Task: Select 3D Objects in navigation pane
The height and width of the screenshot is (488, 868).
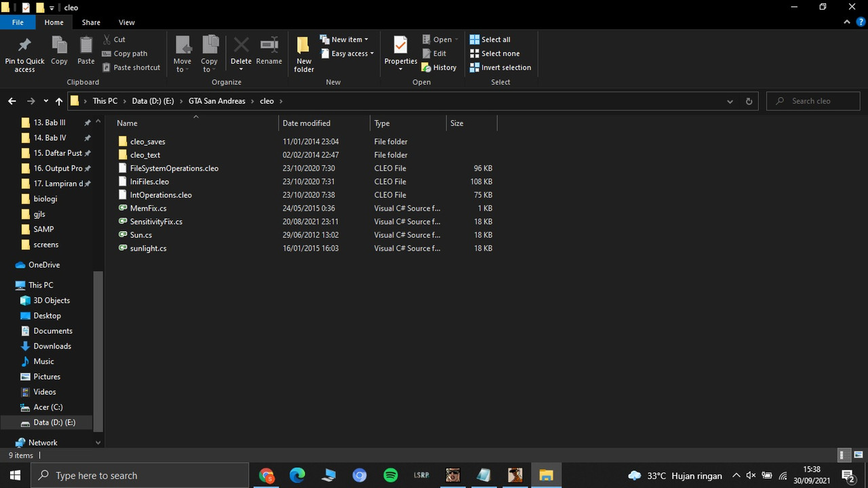Action: (52, 300)
